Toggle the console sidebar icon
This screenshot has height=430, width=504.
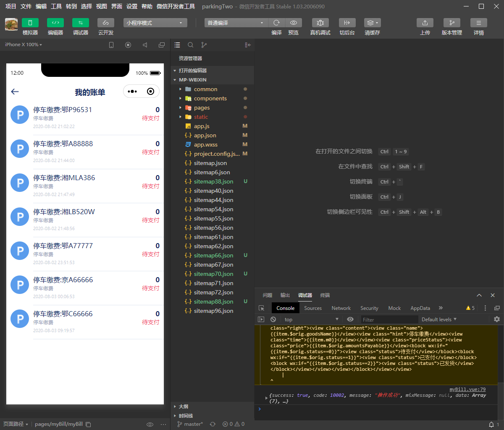(261, 319)
